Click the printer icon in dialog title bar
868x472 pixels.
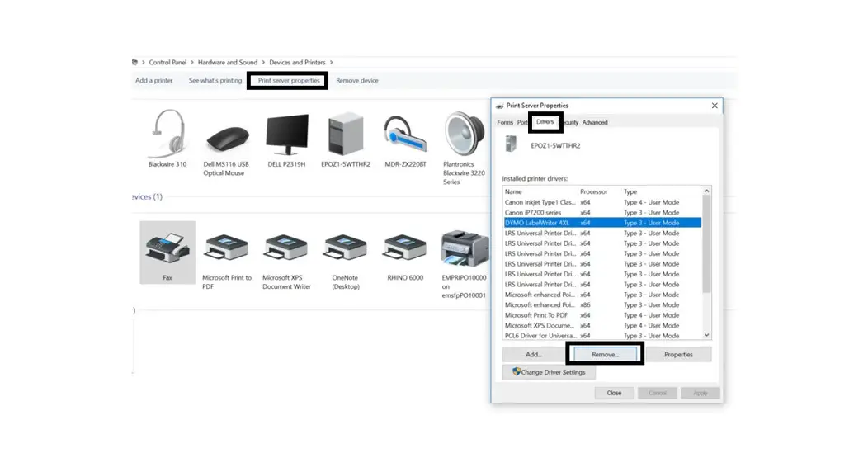pyautogui.click(x=499, y=106)
